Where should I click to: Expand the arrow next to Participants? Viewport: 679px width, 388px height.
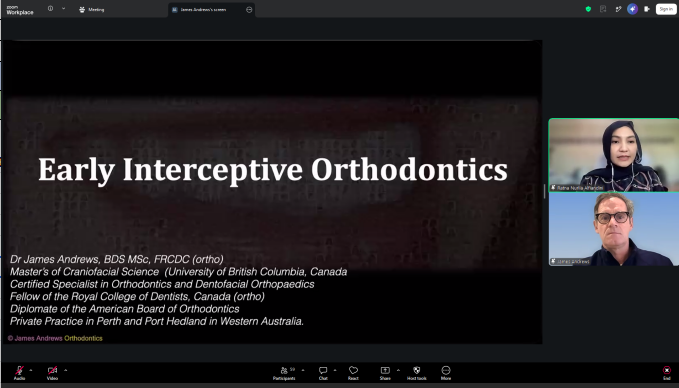(303, 370)
